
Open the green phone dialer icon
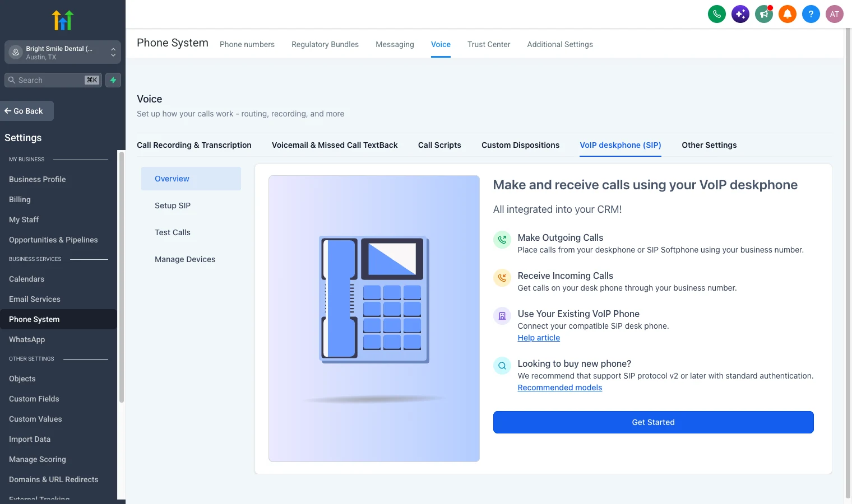tap(717, 14)
